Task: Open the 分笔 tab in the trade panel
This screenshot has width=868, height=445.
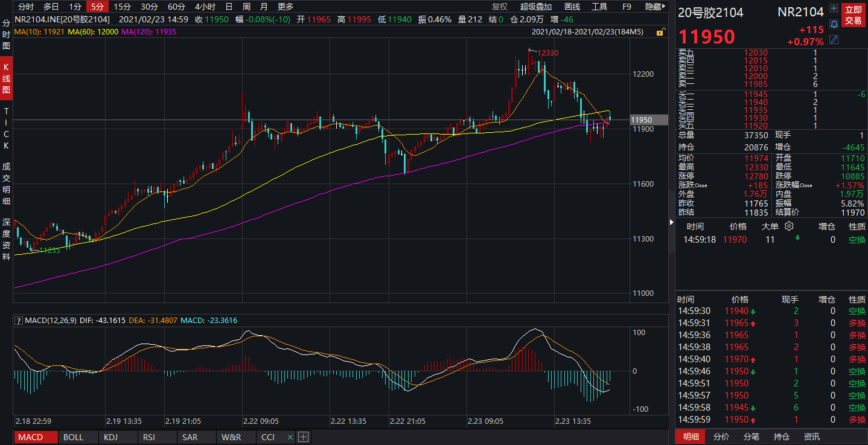Action: click(751, 437)
